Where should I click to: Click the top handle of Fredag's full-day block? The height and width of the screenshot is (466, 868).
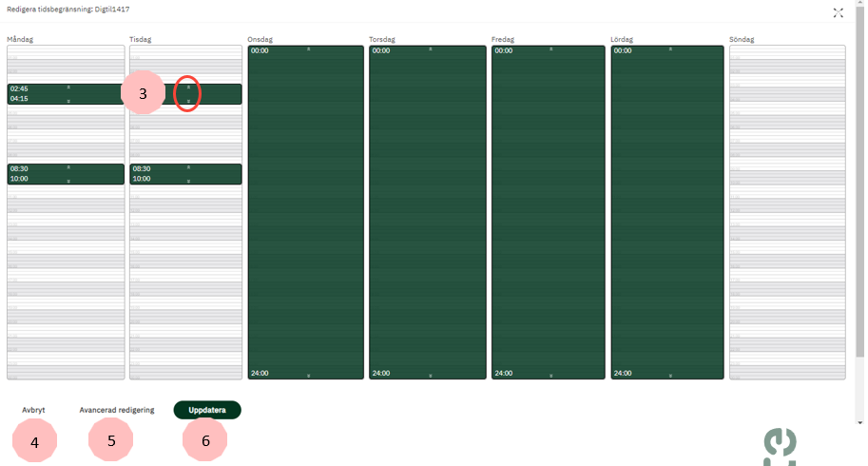coord(550,49)
